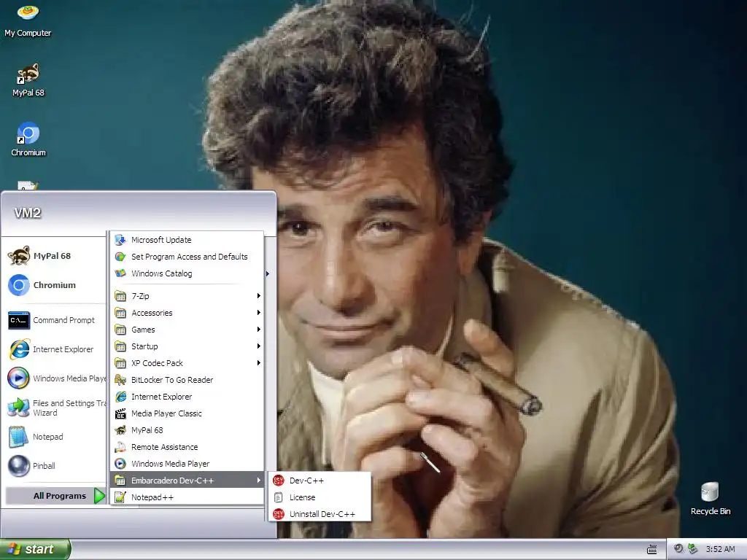Click the Uninstall Dev-C++ text label

(x=322, y=514)
